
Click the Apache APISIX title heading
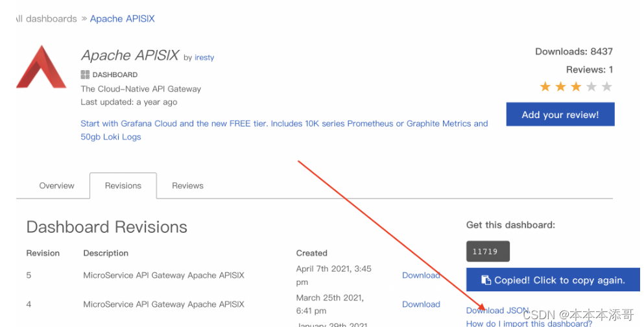coord(130,55)
